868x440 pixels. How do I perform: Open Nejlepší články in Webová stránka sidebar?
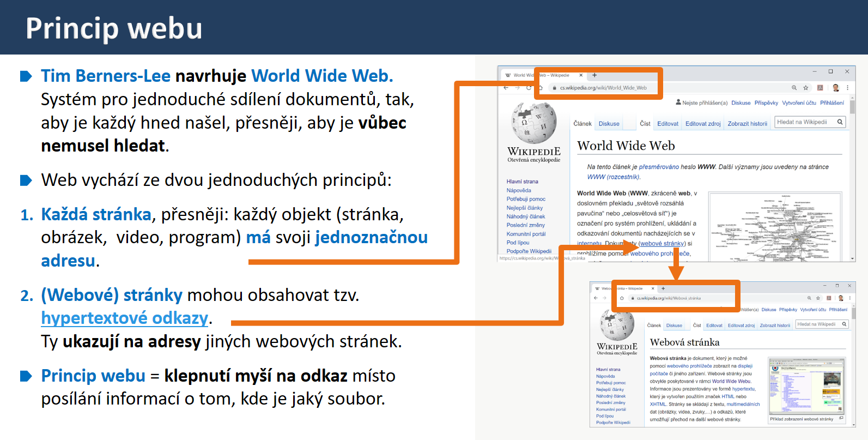(x=610, y=390)
